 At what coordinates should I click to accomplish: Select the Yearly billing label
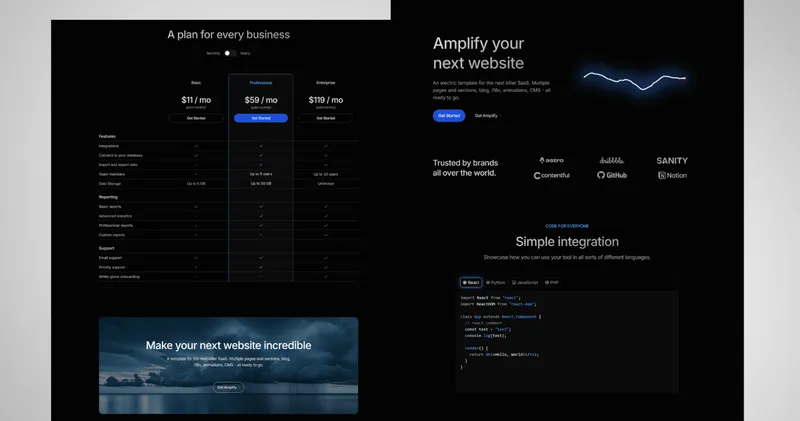[245, 53]
